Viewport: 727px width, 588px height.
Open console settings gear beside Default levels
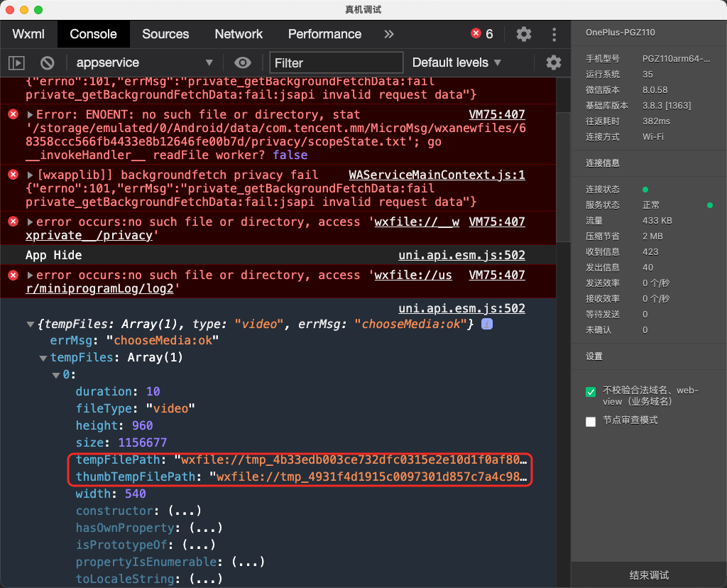pyautogui.click(x=554, y=62)
